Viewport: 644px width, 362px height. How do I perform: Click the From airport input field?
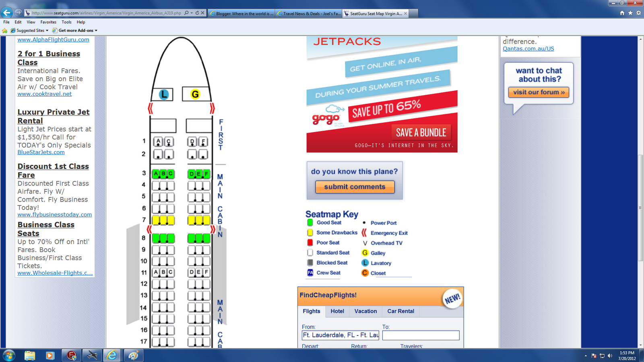point(341,335)
